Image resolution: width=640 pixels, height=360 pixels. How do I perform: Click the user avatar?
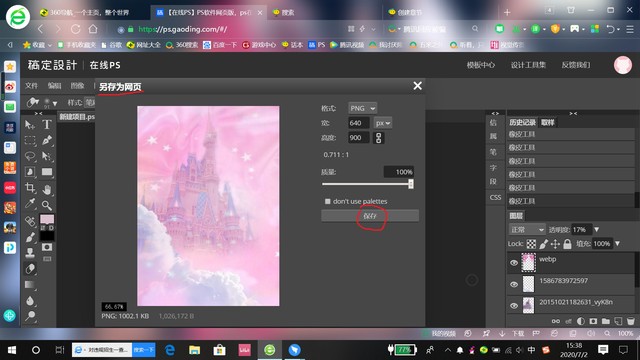622,65
